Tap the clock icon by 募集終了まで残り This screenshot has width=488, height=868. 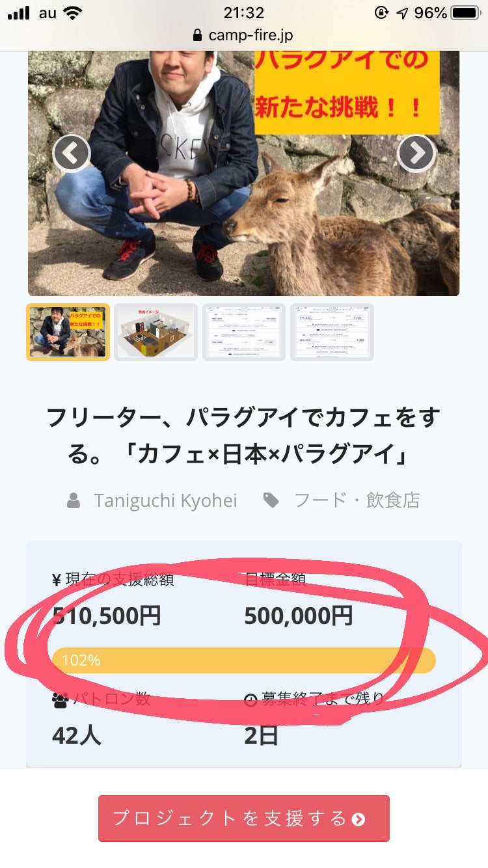(251, 700)
